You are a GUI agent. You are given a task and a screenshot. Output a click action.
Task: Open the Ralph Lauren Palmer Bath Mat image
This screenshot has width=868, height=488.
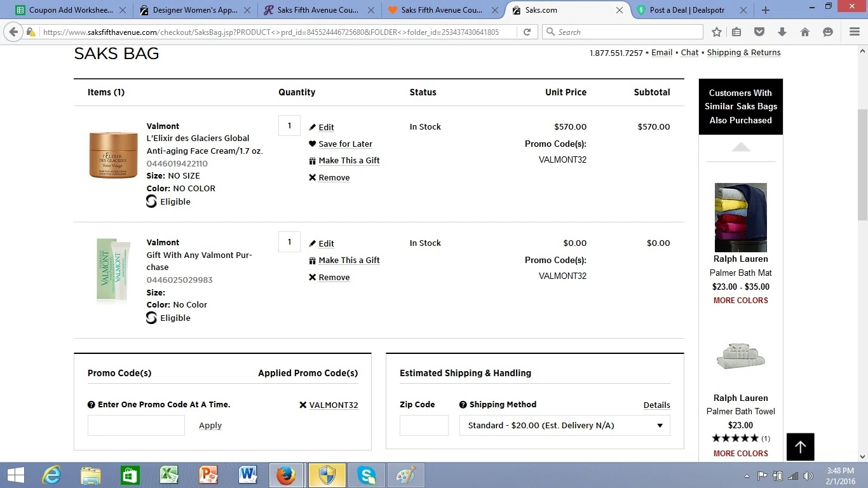(741, 217)
